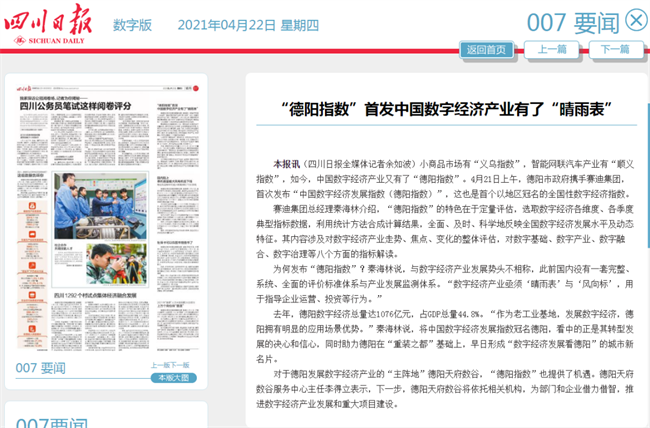The height and width of the screenshot is (428, 650).
Task: Click the article title “德阳指数”首发
Action: pos(446,109)
